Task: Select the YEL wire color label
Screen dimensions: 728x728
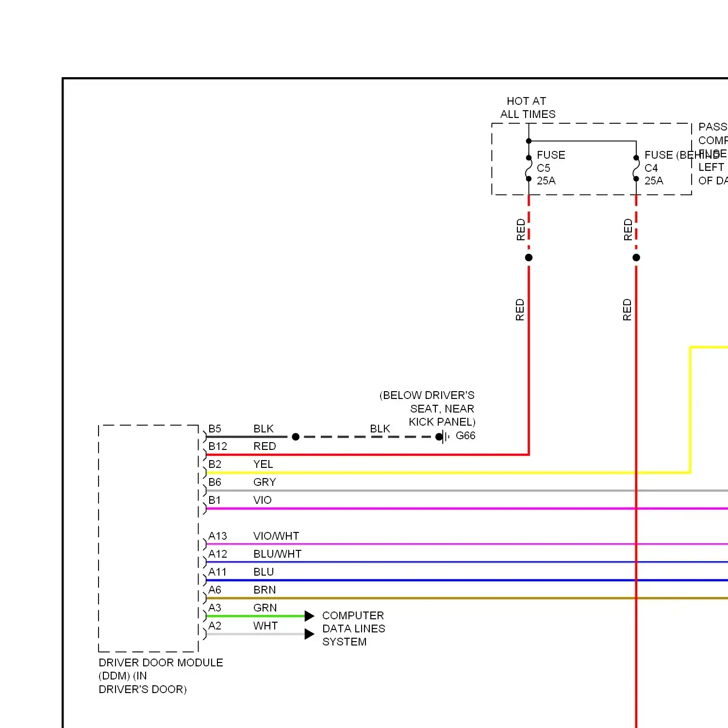Action: pyautogui.click(x=263, y=464)
